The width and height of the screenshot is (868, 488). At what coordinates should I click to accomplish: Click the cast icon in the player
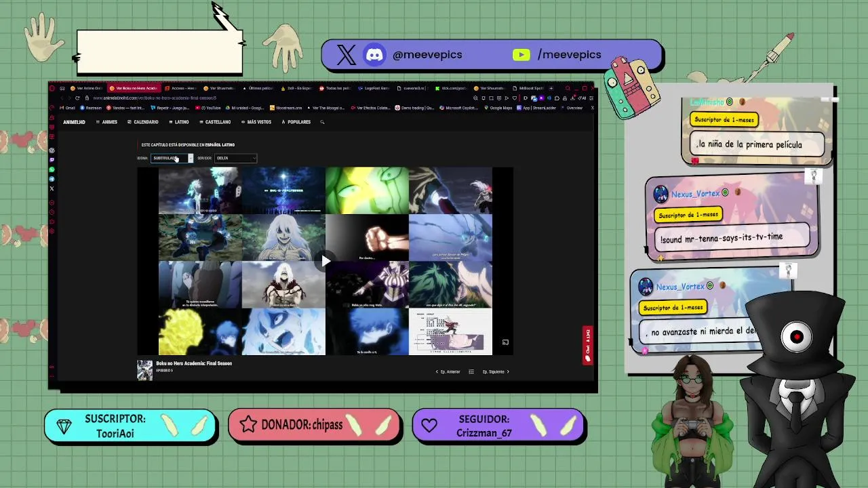pyautogui.click(x=505, y=342)
